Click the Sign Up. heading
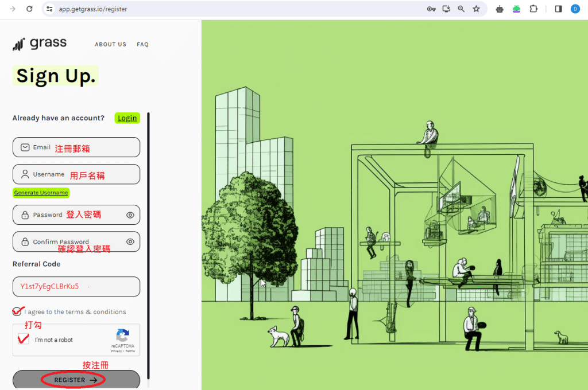 click(56, 76)
